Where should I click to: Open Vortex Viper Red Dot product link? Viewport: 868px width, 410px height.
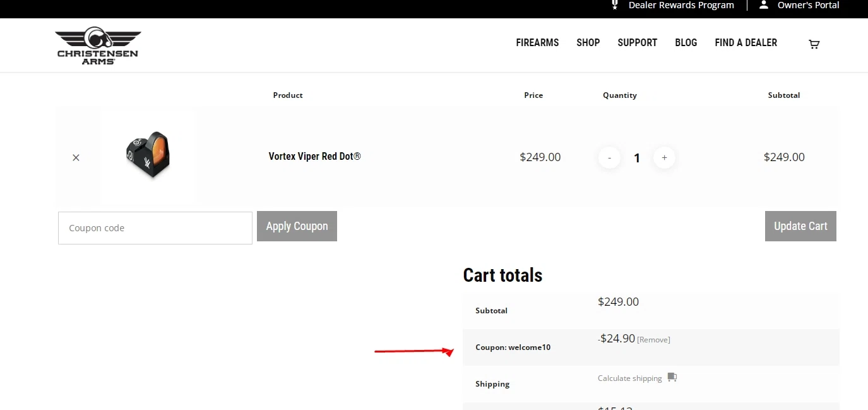pyautogui.click(x=314, y=156)
